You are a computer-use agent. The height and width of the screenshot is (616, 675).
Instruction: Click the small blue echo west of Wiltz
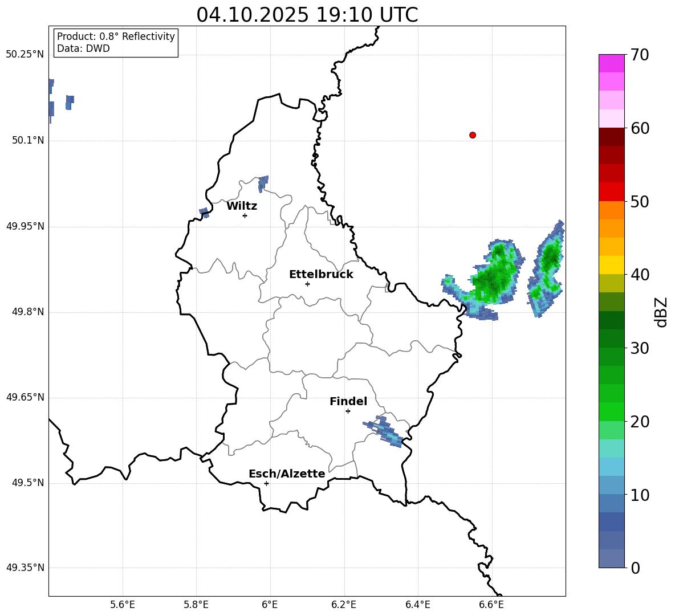(204, 213)
